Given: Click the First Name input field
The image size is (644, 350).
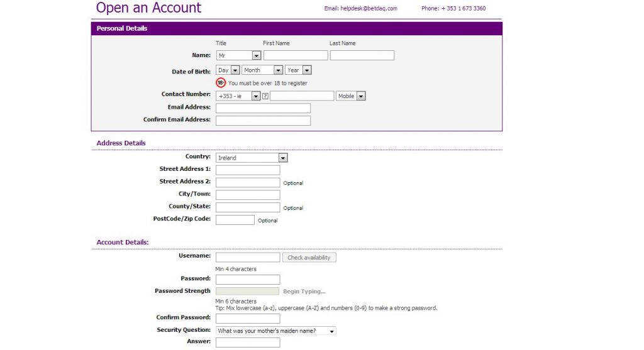Looking at the screenshot, I should (x=296, y=55).
